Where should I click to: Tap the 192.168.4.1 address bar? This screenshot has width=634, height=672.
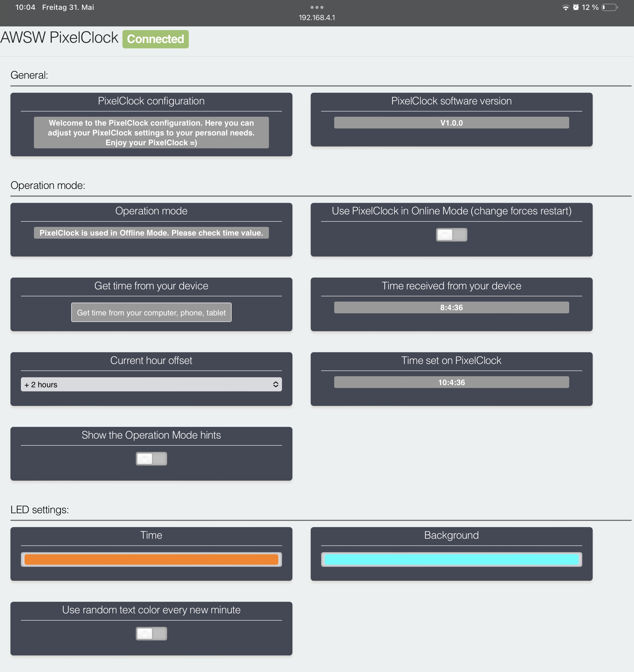click(317, 18)
